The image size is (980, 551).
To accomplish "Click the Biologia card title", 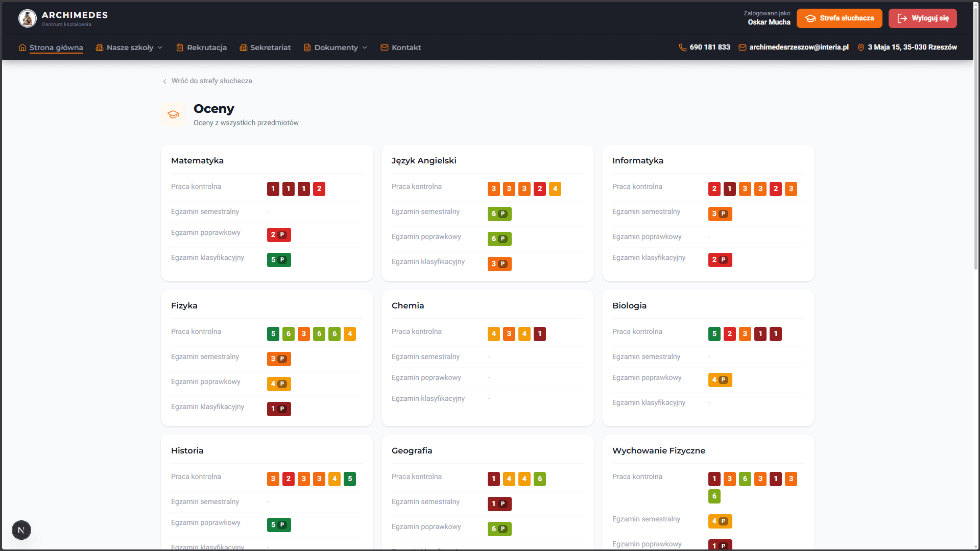I will (629, 306).
